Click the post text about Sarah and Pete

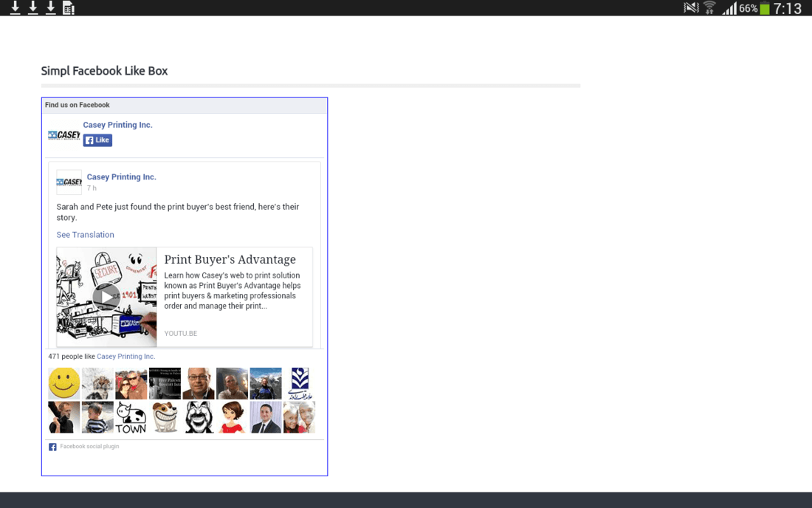point(178,212)
